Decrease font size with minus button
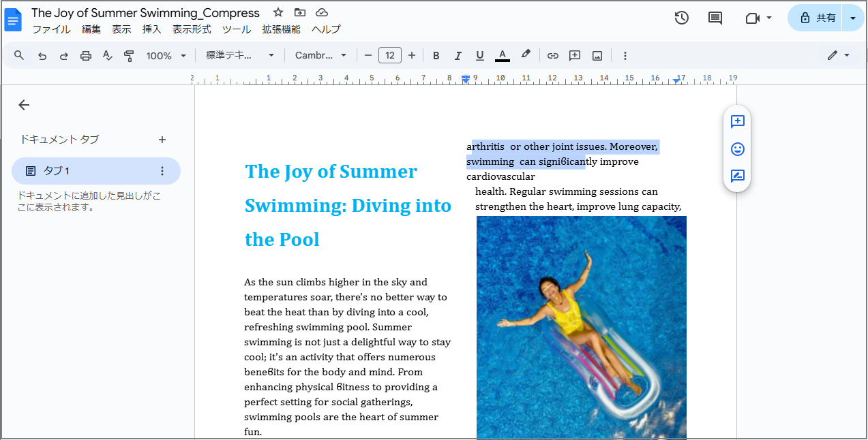The height and width of the screenshot is (440, 868). pos(368,56)
